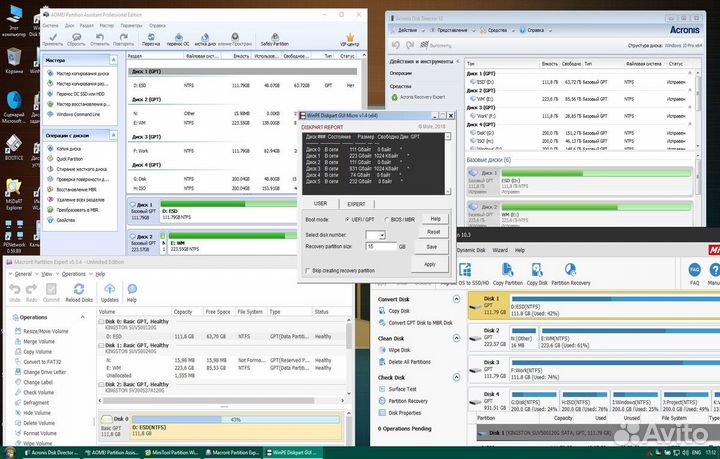Open Wizard menu in MiniTool
Viewport: 720px width, 459px height.
click(500, 250)
